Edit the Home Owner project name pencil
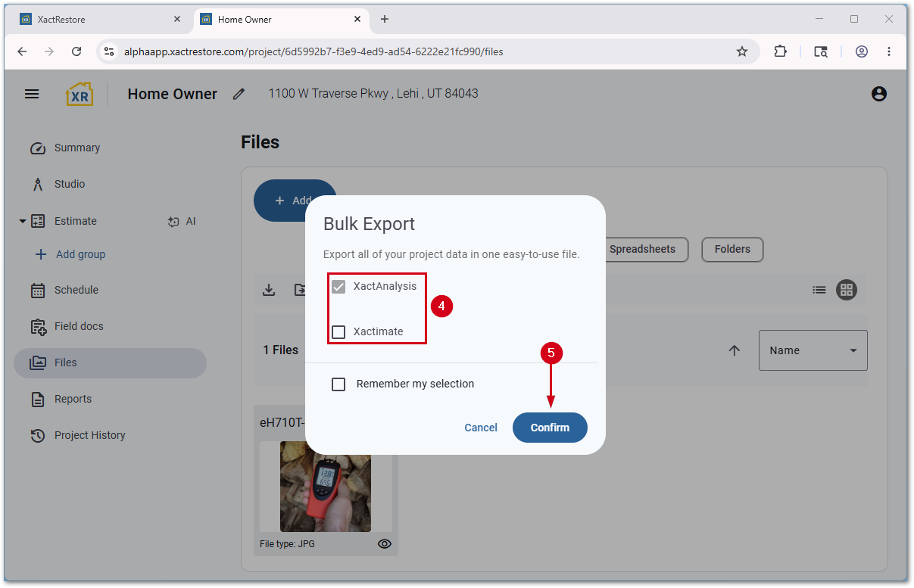914x588 pixels. pos(239,94)
